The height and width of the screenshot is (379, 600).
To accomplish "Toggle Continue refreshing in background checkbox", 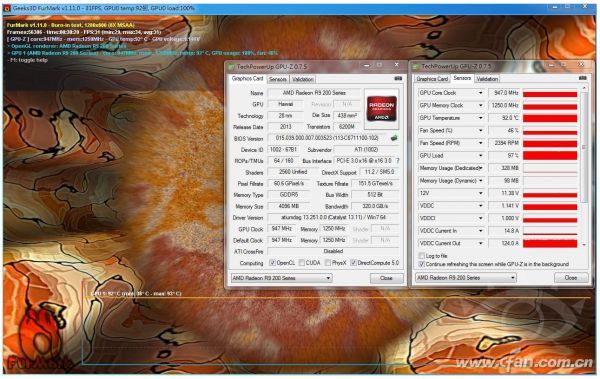I will click(x=421, y=264).
